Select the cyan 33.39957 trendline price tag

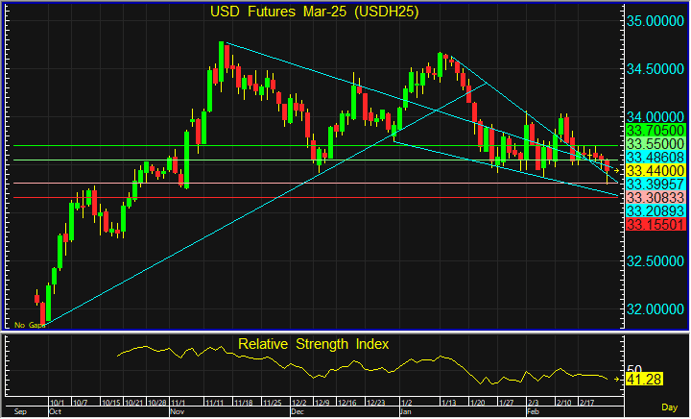pos(653,185)
